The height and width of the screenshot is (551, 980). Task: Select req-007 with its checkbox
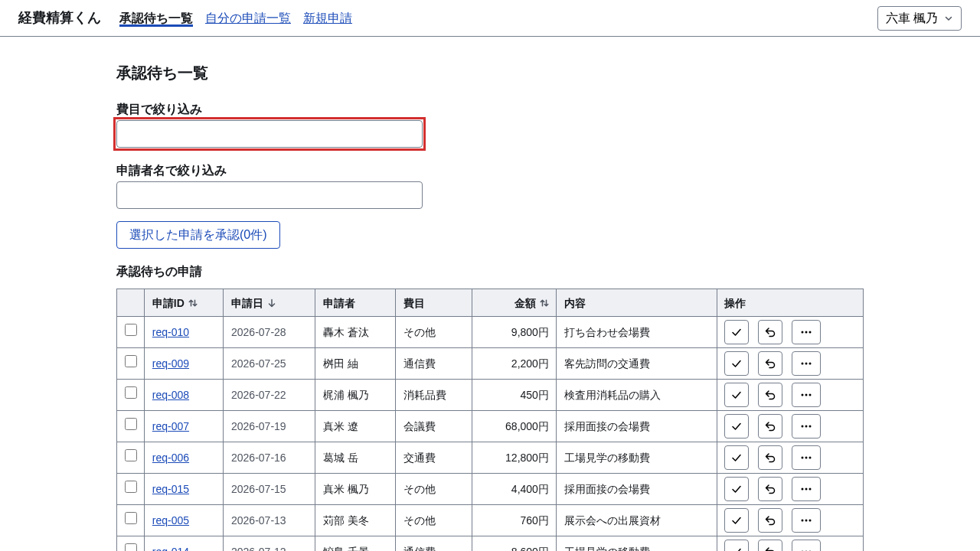click(131, 424)
